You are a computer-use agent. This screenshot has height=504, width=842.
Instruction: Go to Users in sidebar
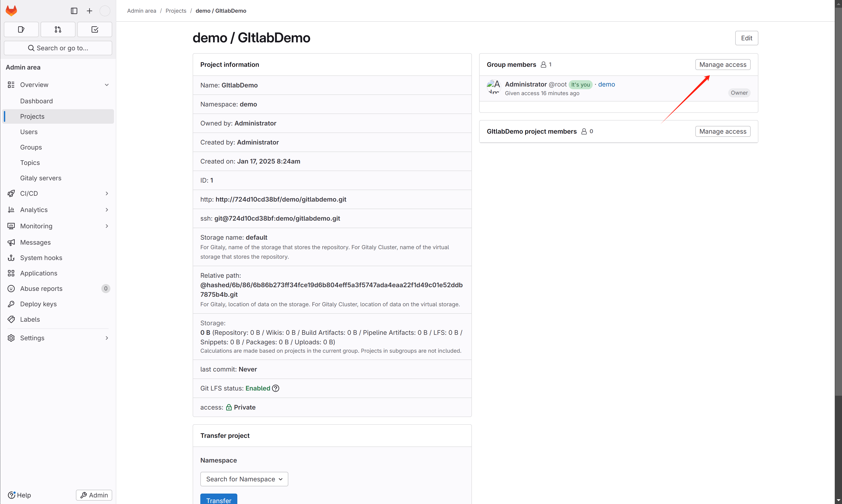tap(29, 132)
